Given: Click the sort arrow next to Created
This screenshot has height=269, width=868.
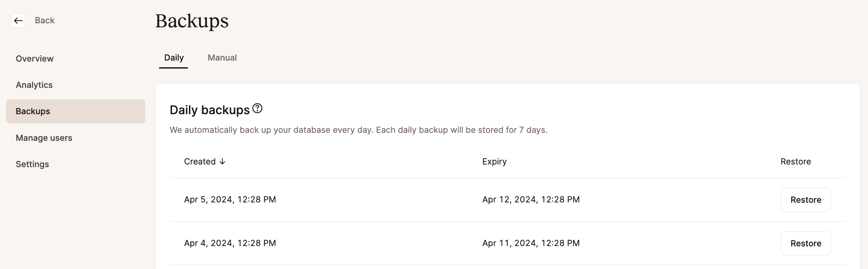Looking at the screenshot, I should click(x=222, y=162).
